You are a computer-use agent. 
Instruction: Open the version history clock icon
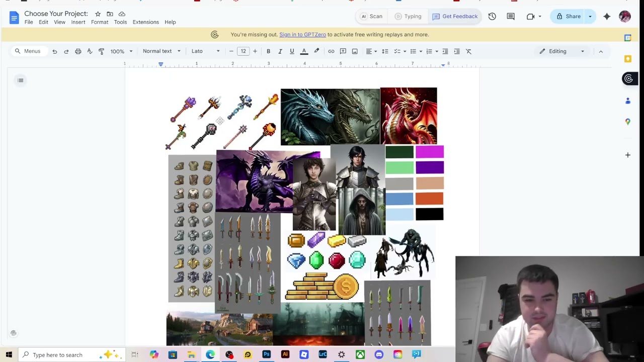(x=492, y=17)
